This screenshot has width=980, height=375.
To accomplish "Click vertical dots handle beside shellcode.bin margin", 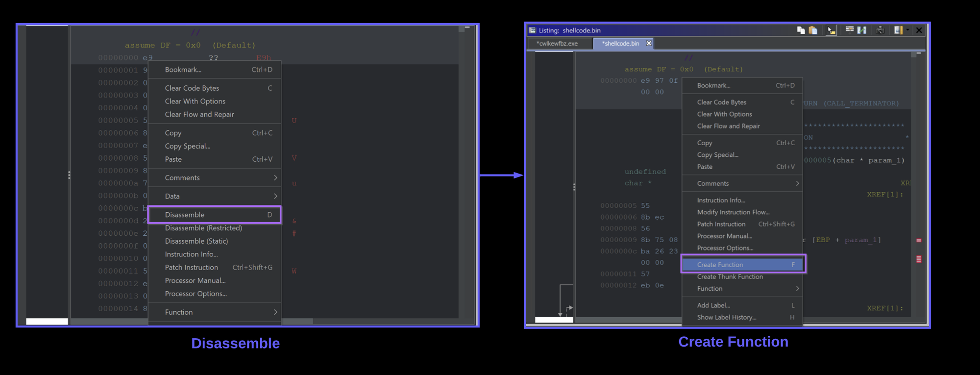I will (574, 187).
